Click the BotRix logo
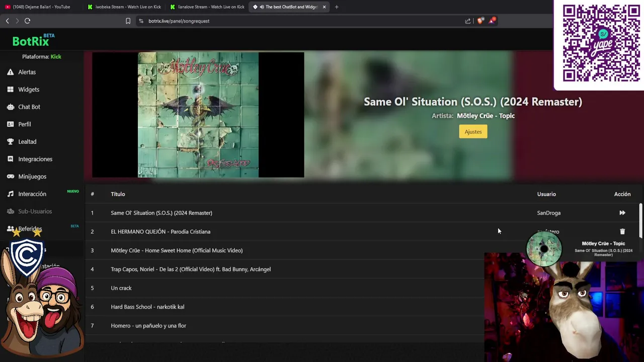This screenshot has height=362, width=644. point(31,41)
